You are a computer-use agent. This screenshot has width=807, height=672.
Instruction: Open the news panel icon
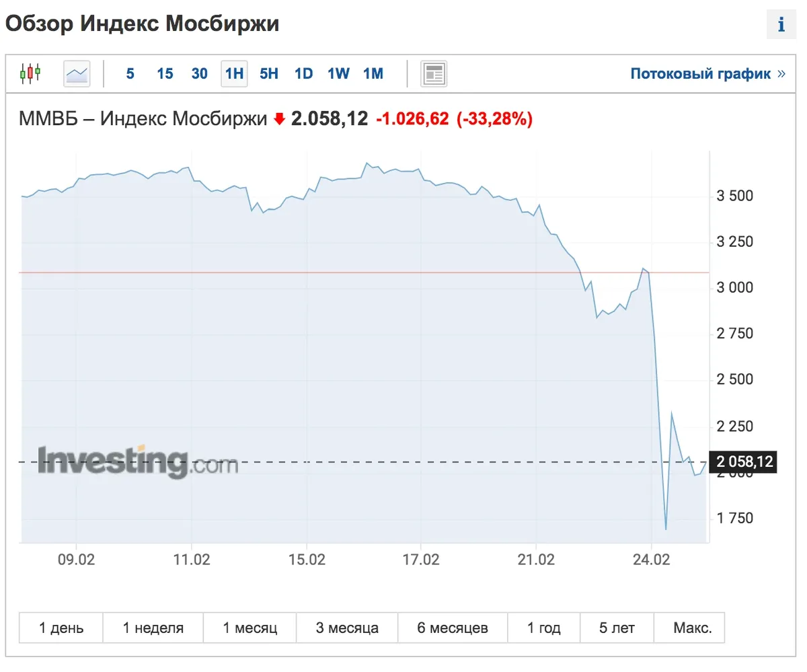[x=434, y=73]
